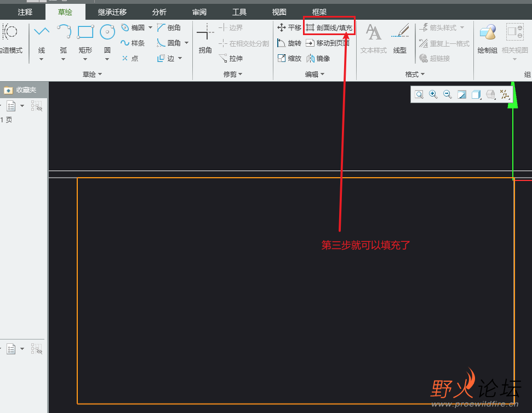Expand the 椭圆 dropdown arrow
The image size is (532, 413).
pos(150,27)
